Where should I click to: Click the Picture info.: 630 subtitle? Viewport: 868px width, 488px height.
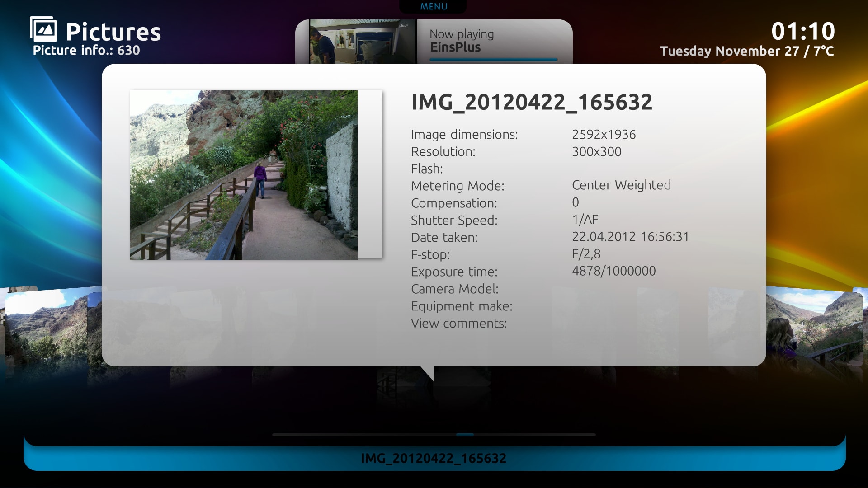coord(86,50)
